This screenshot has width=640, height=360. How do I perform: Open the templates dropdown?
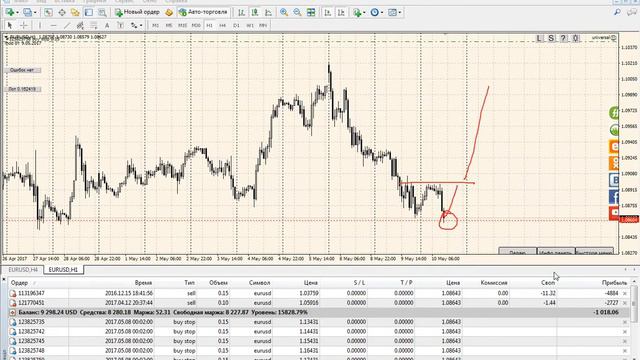[395, 12]
